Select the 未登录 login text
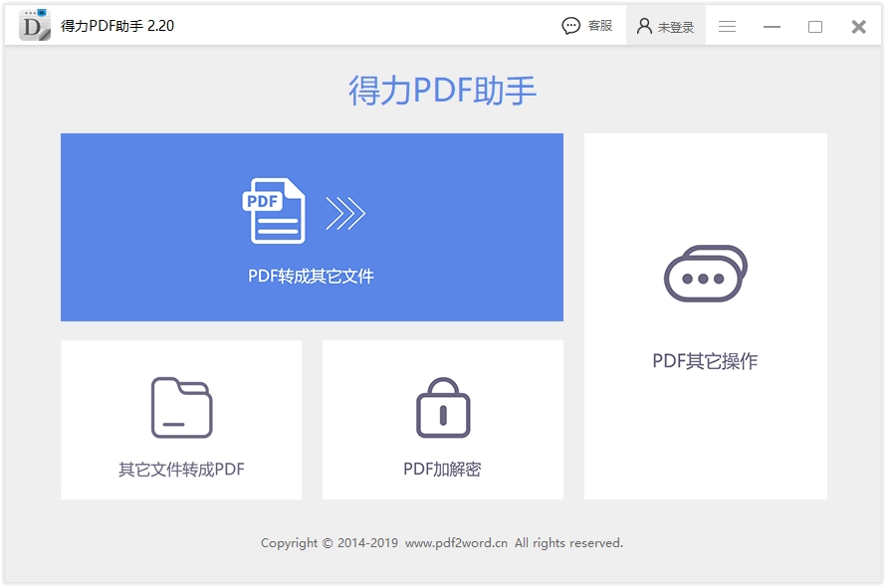The image size is (888, 588). (676, 27)
